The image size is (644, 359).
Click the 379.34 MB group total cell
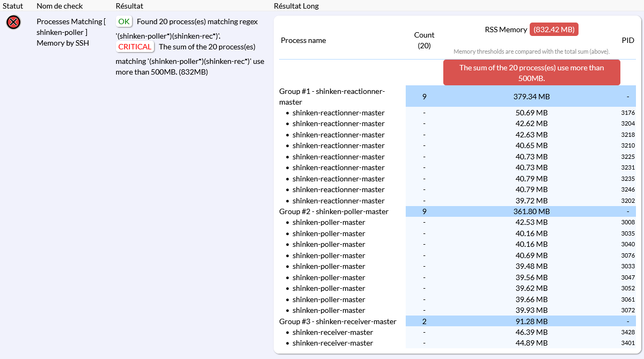tap(531, 97)
